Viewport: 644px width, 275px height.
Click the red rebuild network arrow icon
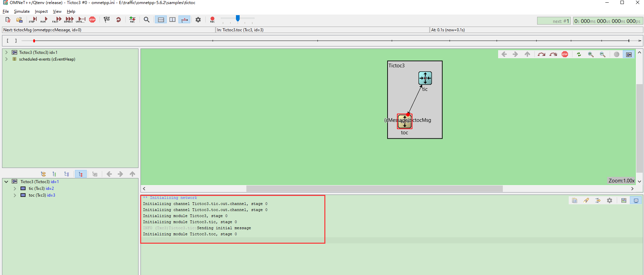118,20
